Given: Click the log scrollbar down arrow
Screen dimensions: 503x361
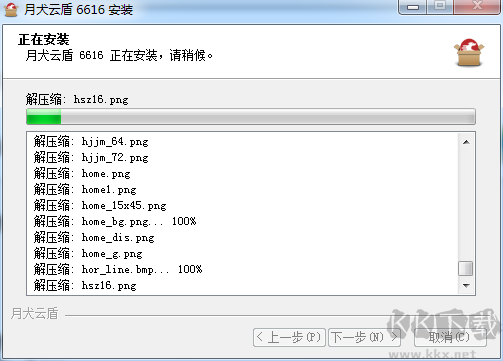Looking at the screenshot, I should [x=466, y=285].
